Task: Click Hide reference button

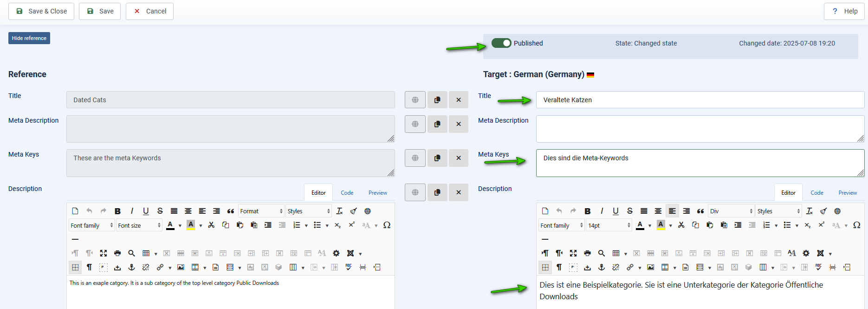Action: pyautogui.click(x=29, y=38)
